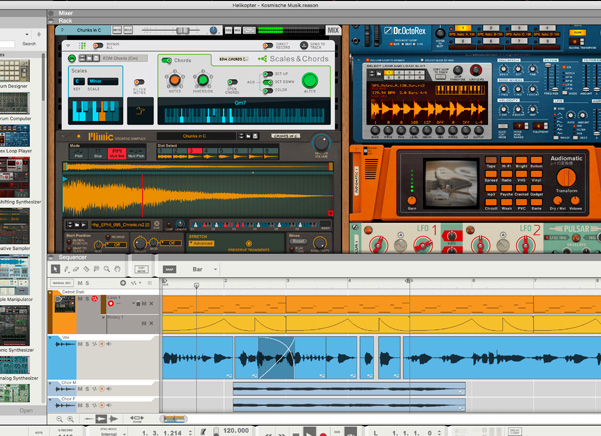Expand the Choir F track

[51, 399]
